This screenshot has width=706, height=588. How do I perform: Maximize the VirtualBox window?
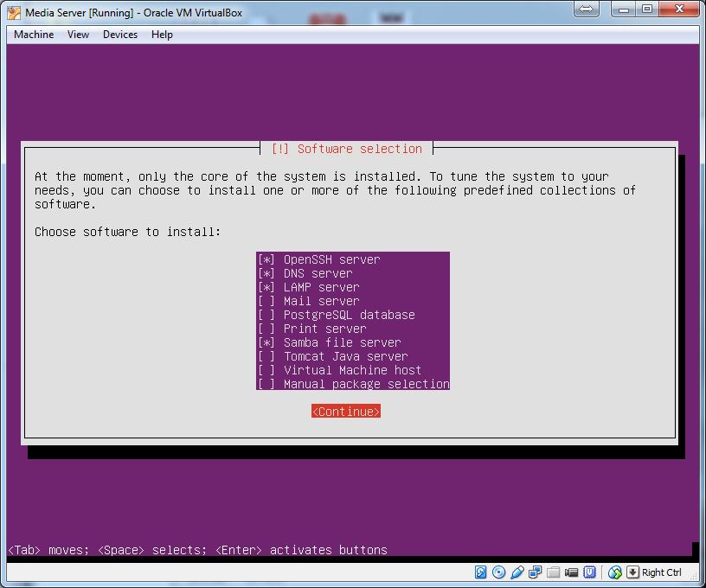647,9
